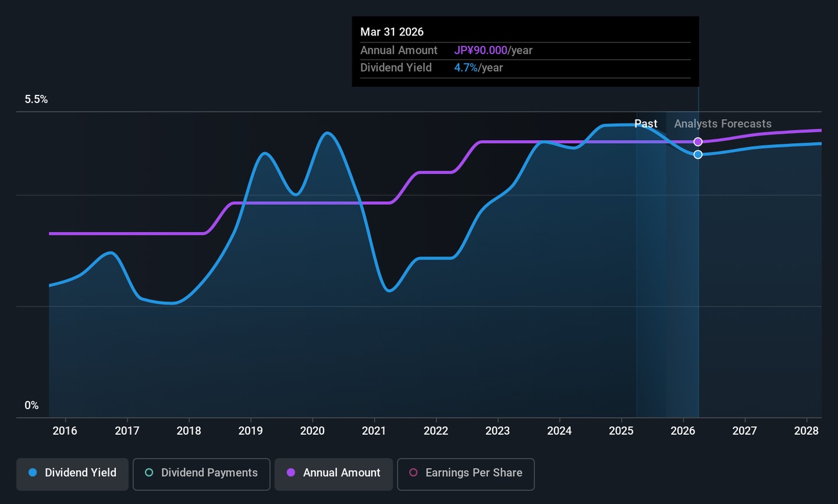Show the Earnings Per Share series
Screen dimensions: 838x504
tap(466, 473)
